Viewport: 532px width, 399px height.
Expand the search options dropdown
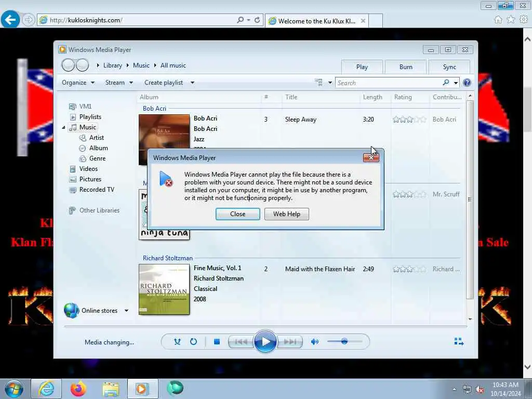click(x=456, y=83)
